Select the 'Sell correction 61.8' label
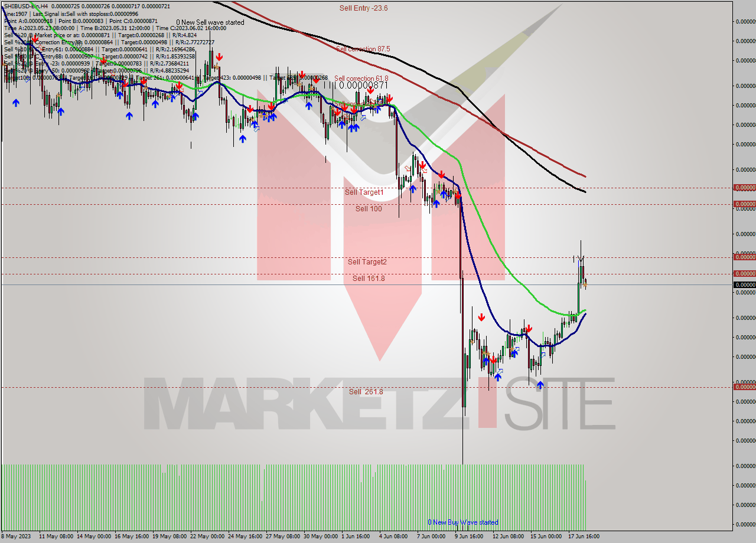This screenshot has width=756, height=543. (x=361, y=78)
